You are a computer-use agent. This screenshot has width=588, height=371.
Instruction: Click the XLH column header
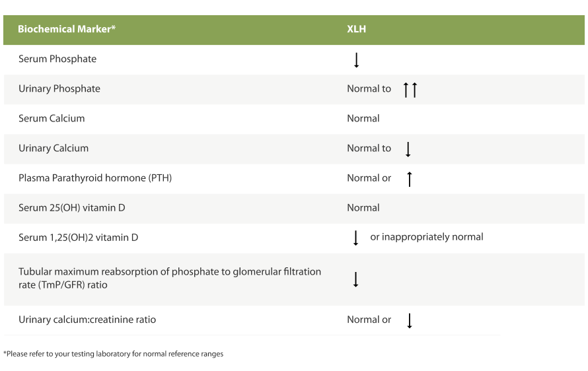pyautogui.click(x=357, y=30)
